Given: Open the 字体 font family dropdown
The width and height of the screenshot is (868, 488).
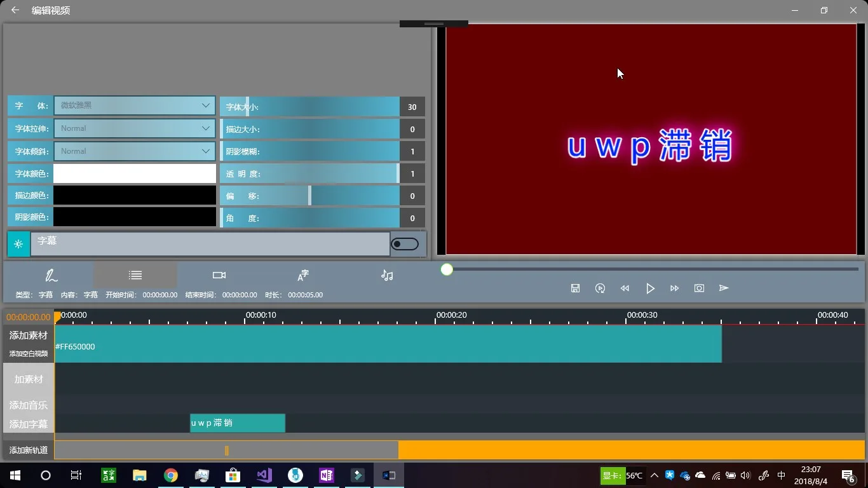Looking at the screenshot, I should pos(135,105).
